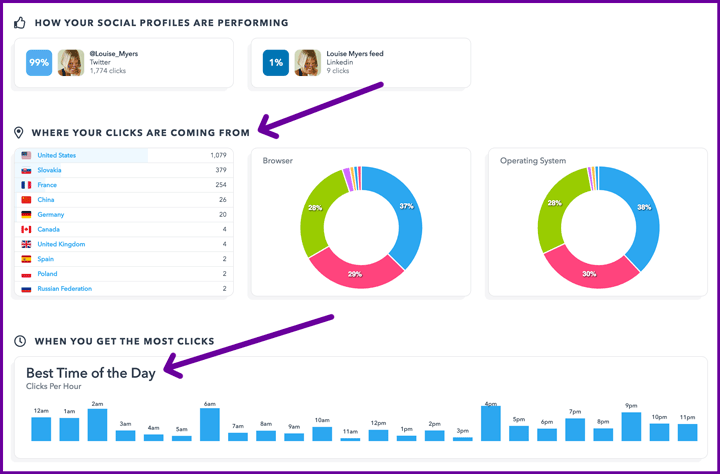The image size is (720, 474).
Task: Click the location pin icon by clicks heading
Action: point(18,133)
